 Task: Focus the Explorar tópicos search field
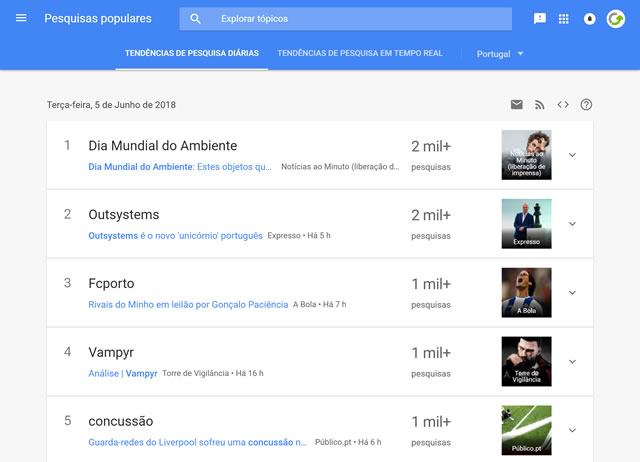[x=345, y=19]
